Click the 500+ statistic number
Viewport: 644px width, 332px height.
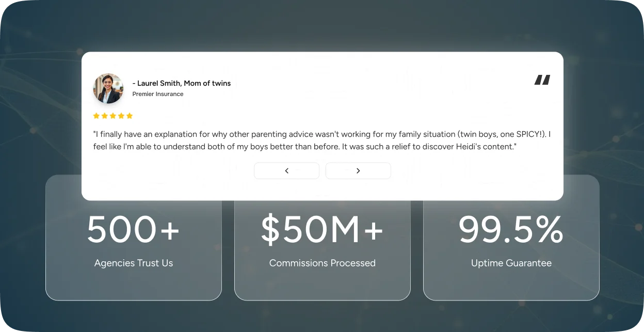(x=133, y=230)
